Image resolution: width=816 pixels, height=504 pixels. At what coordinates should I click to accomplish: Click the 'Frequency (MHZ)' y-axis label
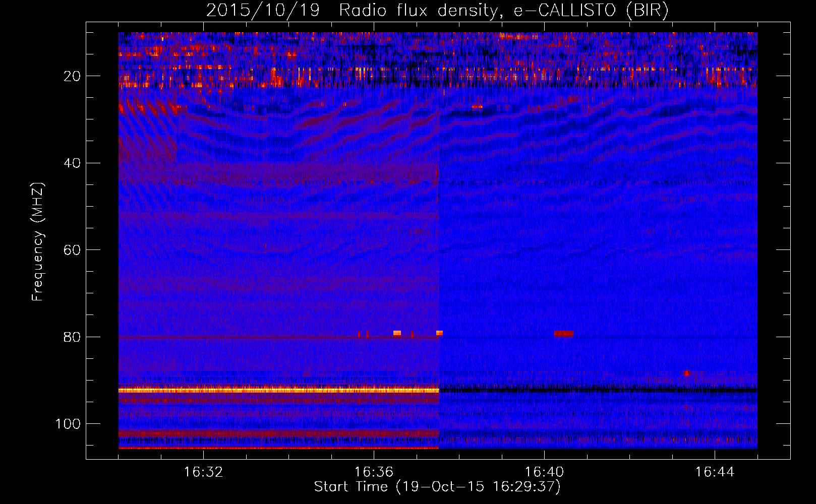pyautogui.click(x=38, y=242)
